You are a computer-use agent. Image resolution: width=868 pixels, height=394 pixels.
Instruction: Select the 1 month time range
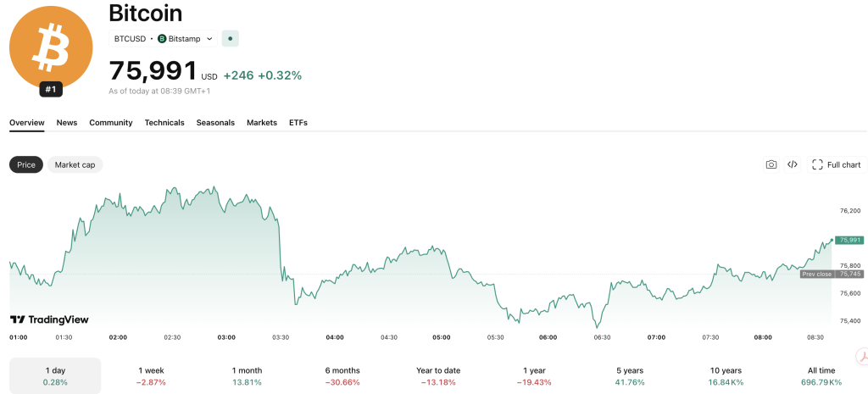click(x=248, y=376)
